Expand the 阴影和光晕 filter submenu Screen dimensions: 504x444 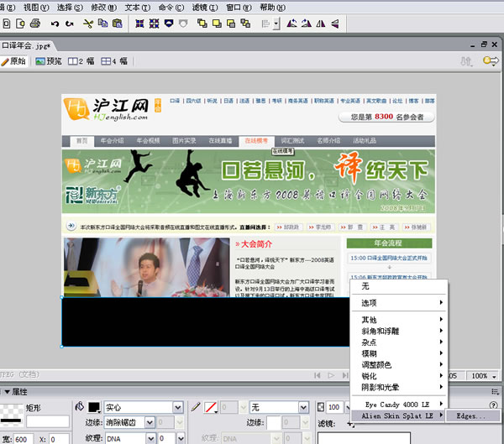(398, 387)
